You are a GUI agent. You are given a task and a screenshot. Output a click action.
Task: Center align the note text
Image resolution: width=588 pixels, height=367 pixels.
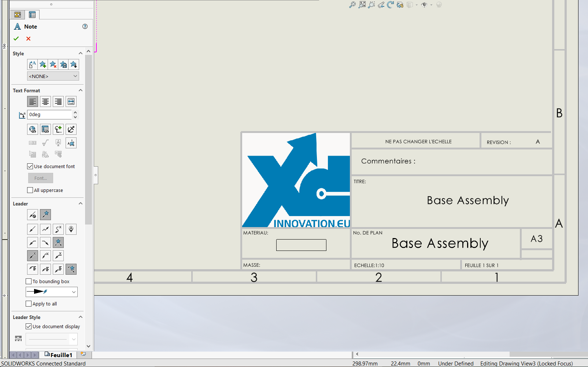click(45, 101)
